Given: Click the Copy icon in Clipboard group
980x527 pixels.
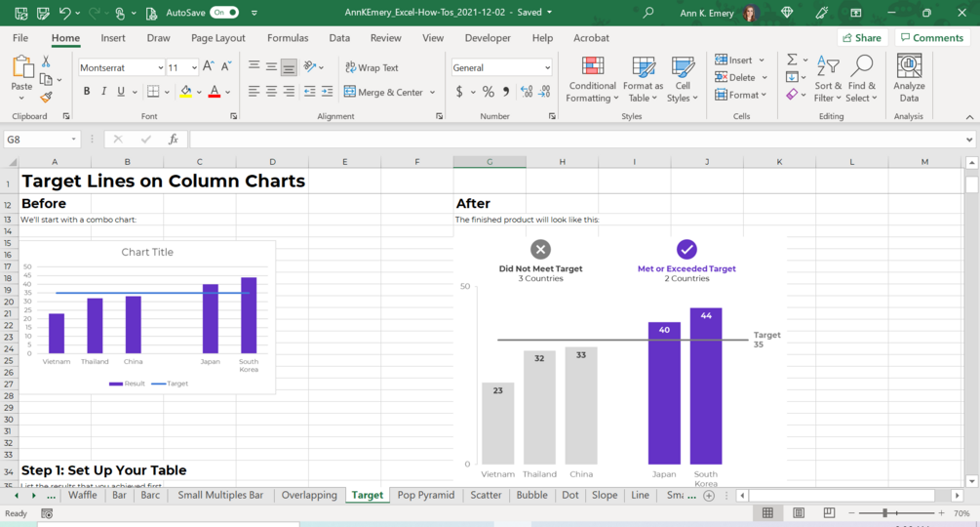Looking at the screenshot, I should [x=46, y=79].
